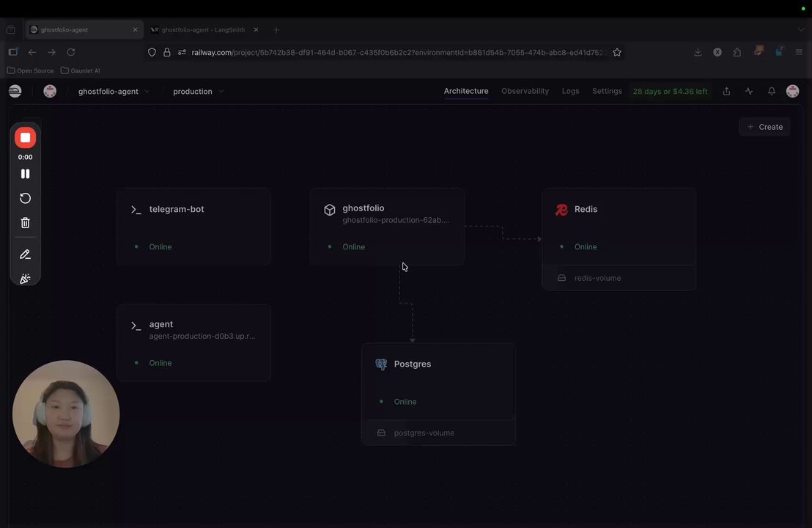
Task: Click the confetti effects icon
Action: 25,279
